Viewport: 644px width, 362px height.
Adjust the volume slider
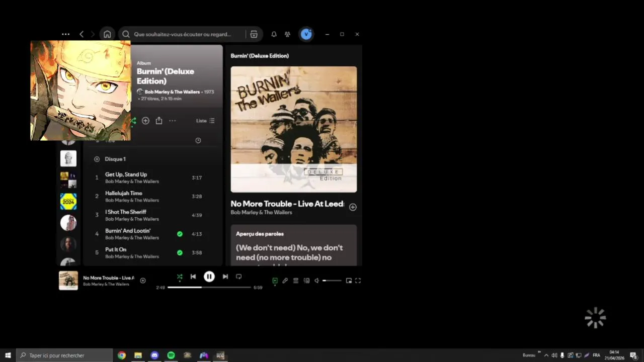coord(332,281)
